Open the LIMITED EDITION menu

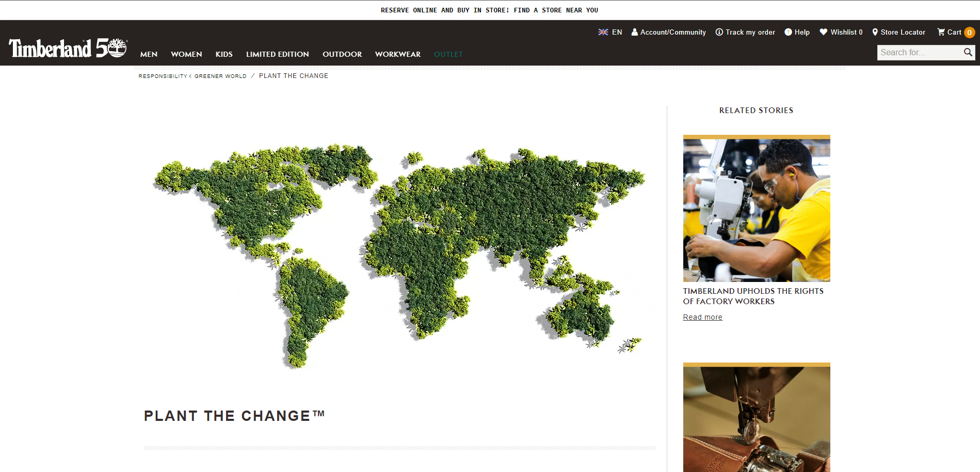[x=278, y=54]
